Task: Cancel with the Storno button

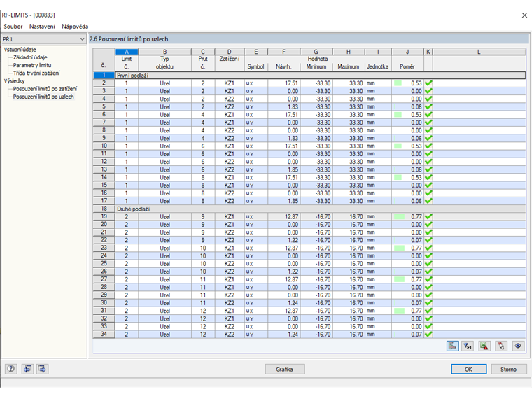Action: point(509,369)
